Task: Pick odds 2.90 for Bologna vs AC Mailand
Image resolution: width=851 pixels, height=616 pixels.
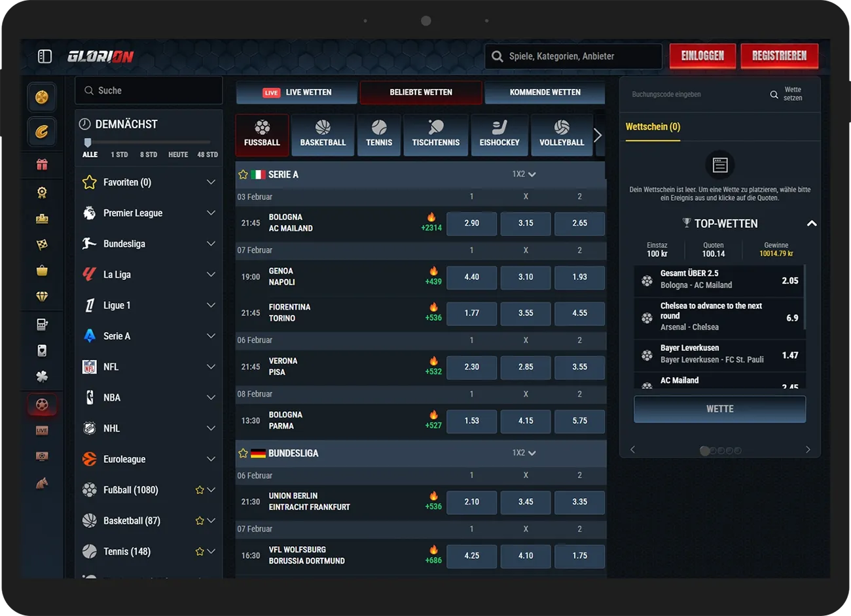Action: coord(471,223)
